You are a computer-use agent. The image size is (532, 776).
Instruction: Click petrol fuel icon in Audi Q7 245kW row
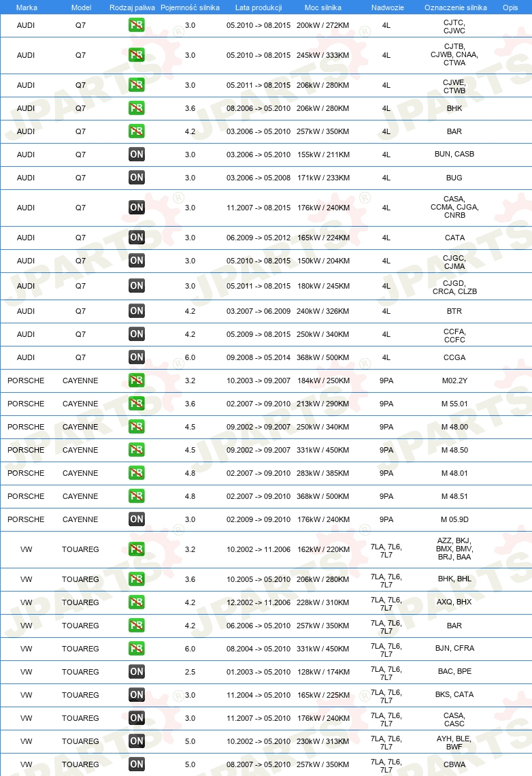[137, 55]
